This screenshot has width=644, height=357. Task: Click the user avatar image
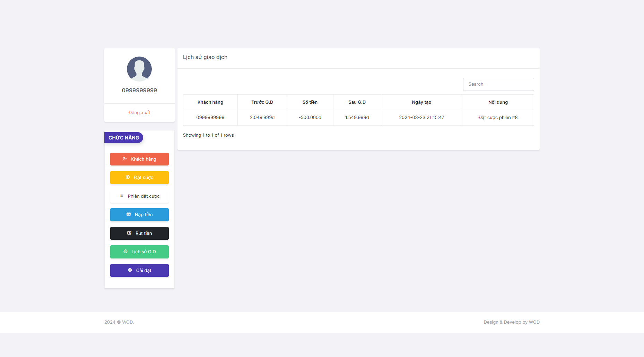tap(139, 69)
